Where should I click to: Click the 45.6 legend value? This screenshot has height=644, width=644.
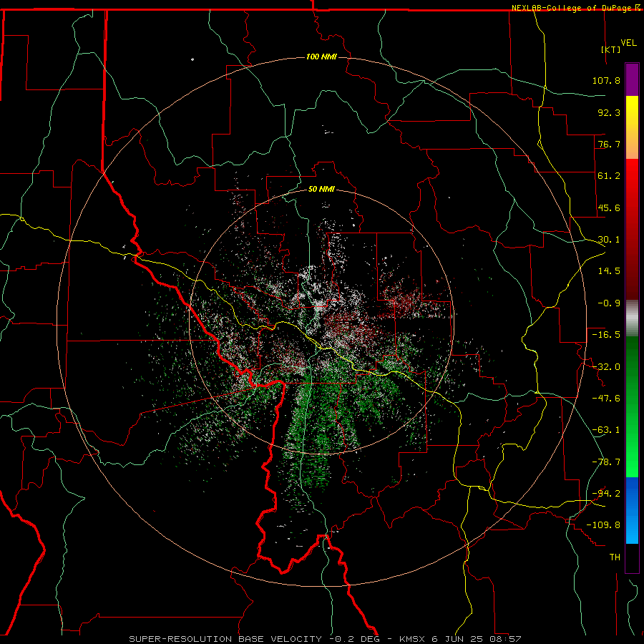click(x=609, y=208)
